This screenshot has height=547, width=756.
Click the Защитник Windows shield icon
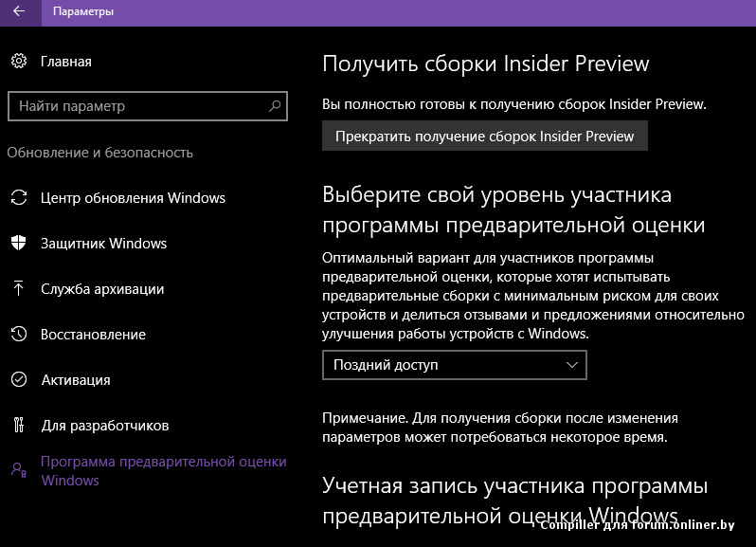pyautogui.click(x=19, y=243)
